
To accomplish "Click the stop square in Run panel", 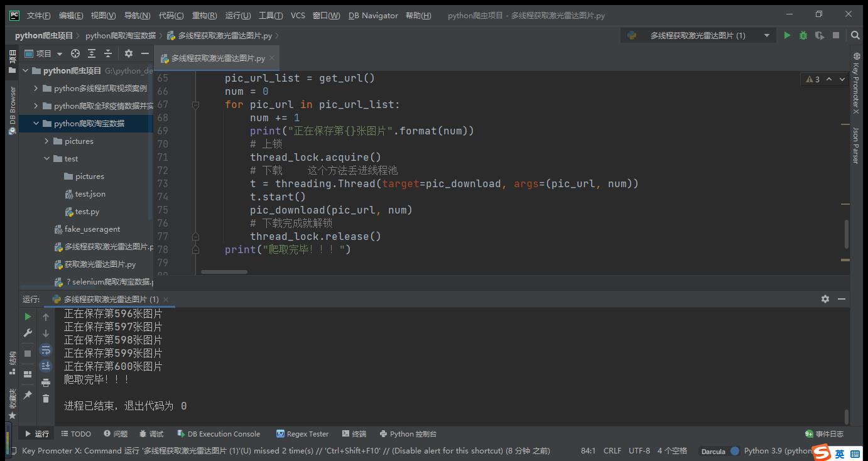I will 28,354.
